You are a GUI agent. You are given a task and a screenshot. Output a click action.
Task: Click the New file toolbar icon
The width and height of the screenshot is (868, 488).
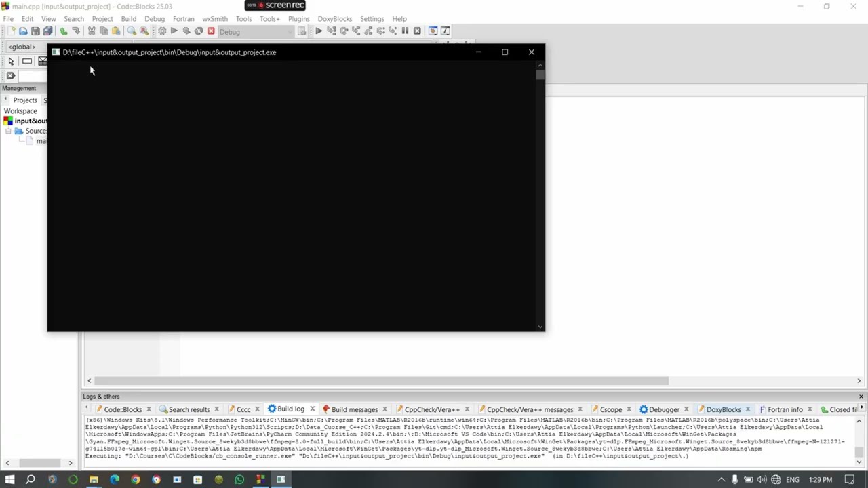point(11,31)
